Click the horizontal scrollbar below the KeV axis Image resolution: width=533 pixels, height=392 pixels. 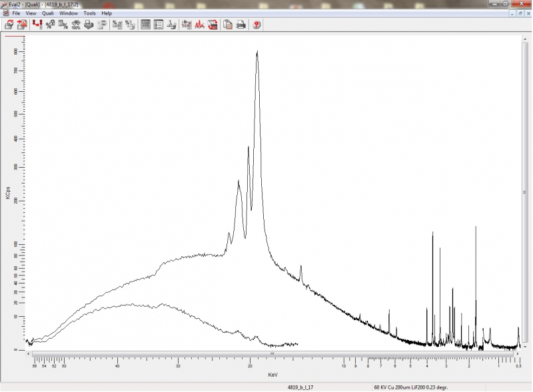point(273,353)
